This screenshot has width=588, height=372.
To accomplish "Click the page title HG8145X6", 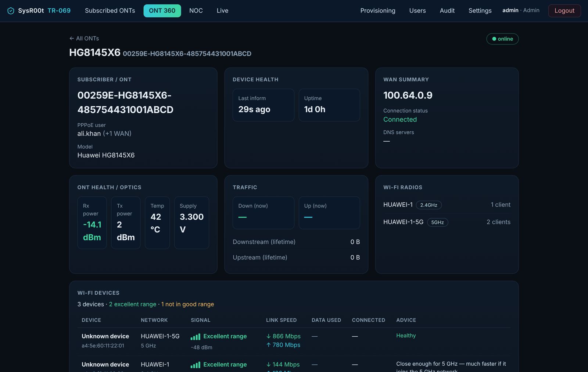I will [95, 53].
